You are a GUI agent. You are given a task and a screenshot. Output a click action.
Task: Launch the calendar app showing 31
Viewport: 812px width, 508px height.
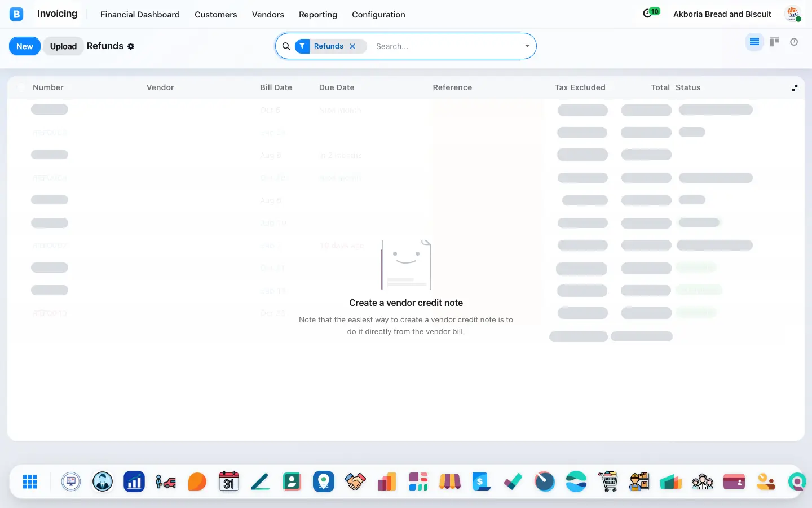click(x=229, y=481)
